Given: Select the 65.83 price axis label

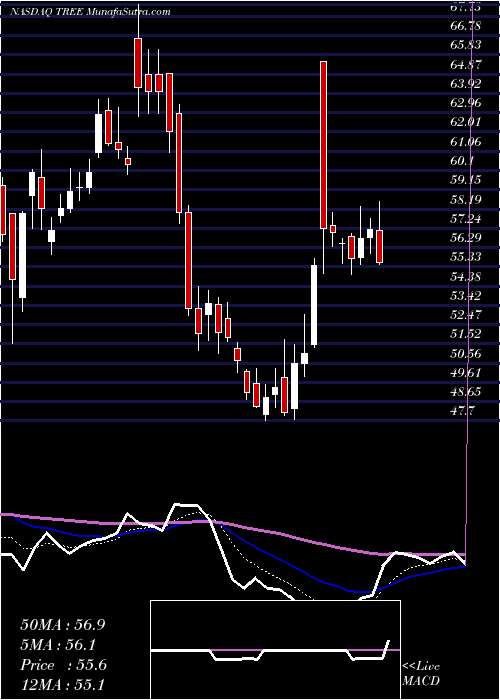Looking at the screenshot, I should pos(466,45).
